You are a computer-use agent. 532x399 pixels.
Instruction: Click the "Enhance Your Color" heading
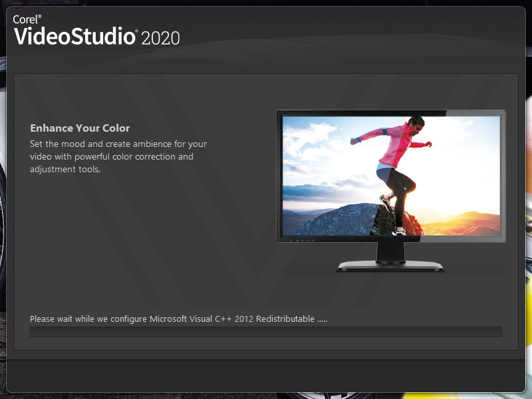click(x=80, y=128)
